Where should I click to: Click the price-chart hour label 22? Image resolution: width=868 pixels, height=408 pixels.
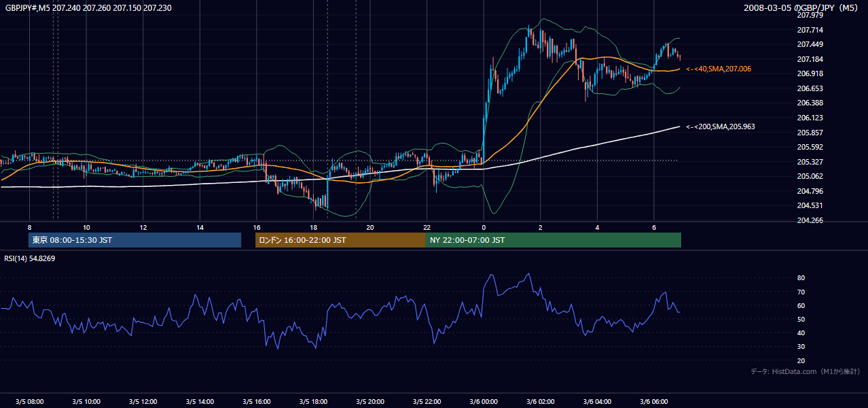click(427, 228)
